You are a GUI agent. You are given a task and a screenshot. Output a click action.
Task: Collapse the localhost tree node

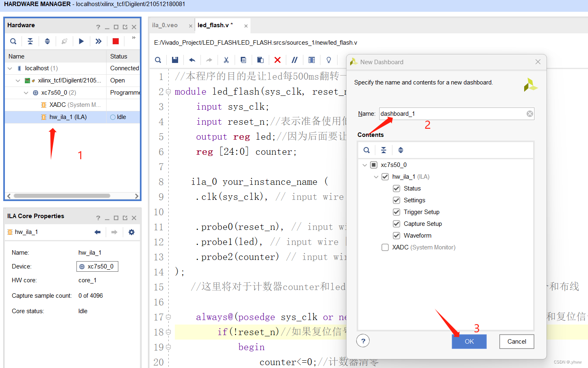pyautogui.click(x=10, y=69)
